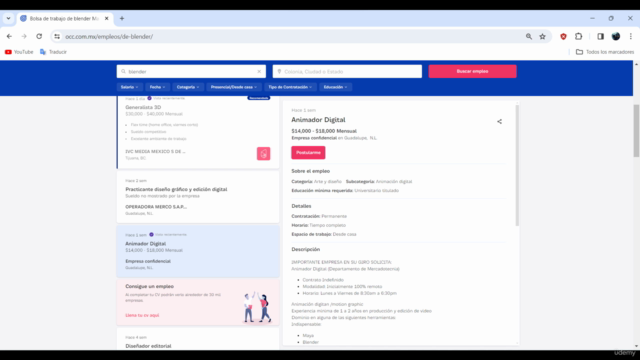Reload the page with the refresh icon
The width and height of the screenshot is (640, 360).
point(39,36)
